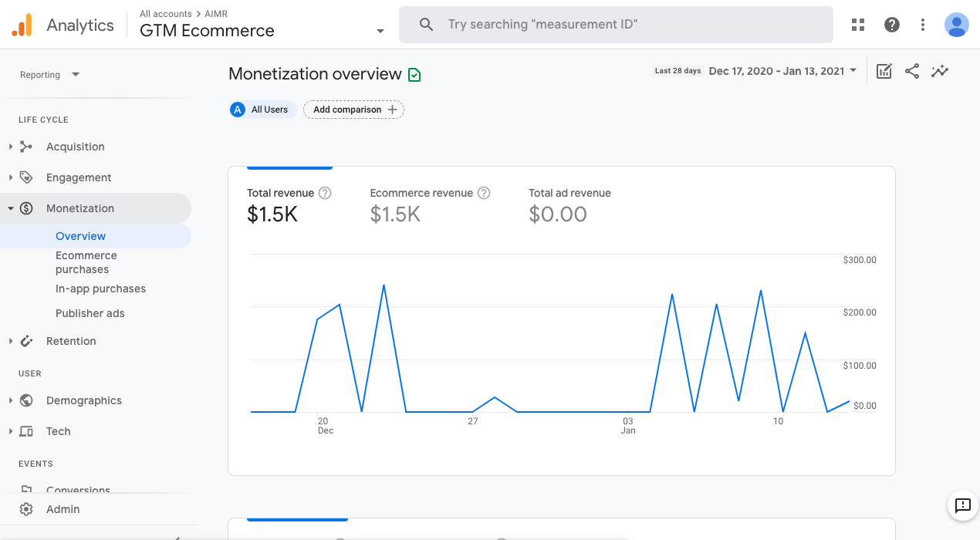
Task: Collapse the Monetization tree arrow
Action: (10, 208)
